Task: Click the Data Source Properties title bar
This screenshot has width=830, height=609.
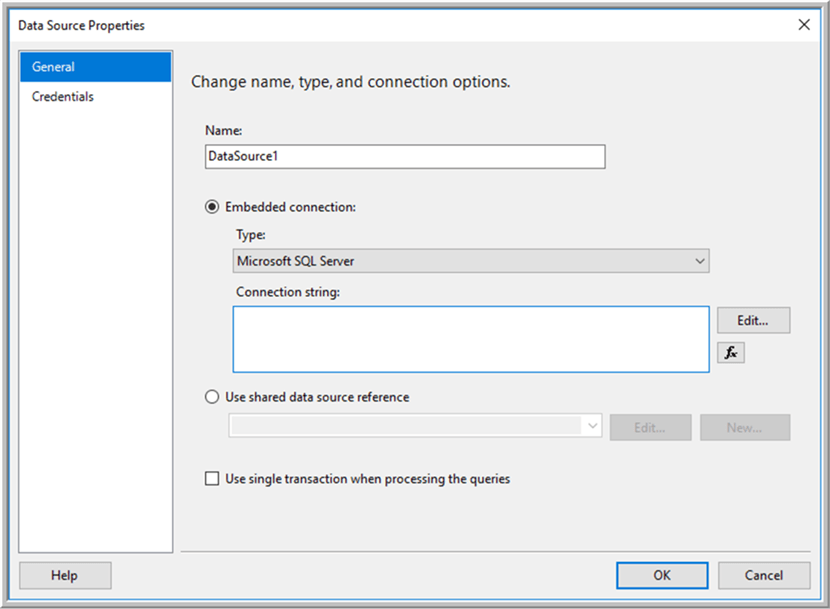Action: tap(400, 25)
